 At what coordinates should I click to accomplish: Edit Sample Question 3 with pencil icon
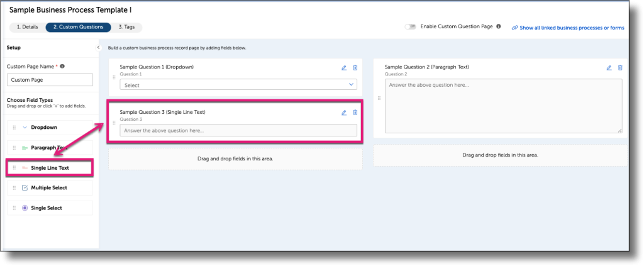point(344,113)
